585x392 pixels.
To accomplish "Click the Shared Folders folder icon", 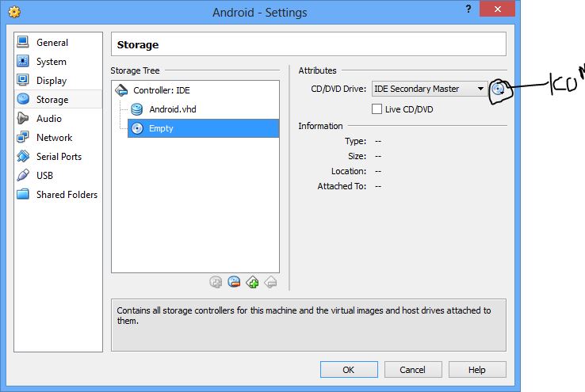I will click(x=23, y=194).
